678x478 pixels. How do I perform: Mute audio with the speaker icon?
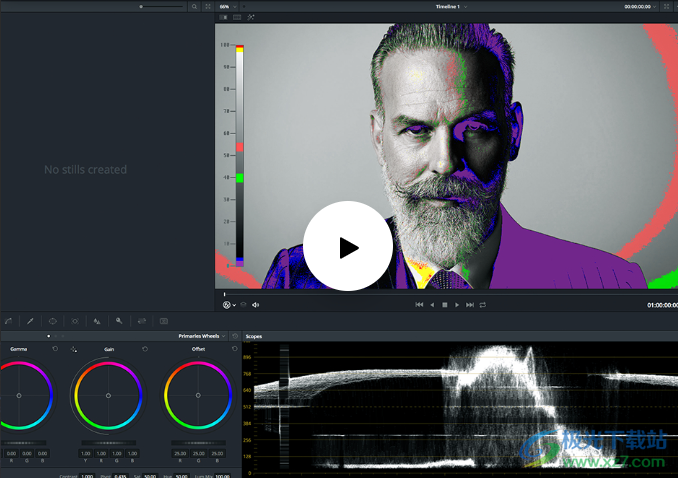tap(256, 305)
